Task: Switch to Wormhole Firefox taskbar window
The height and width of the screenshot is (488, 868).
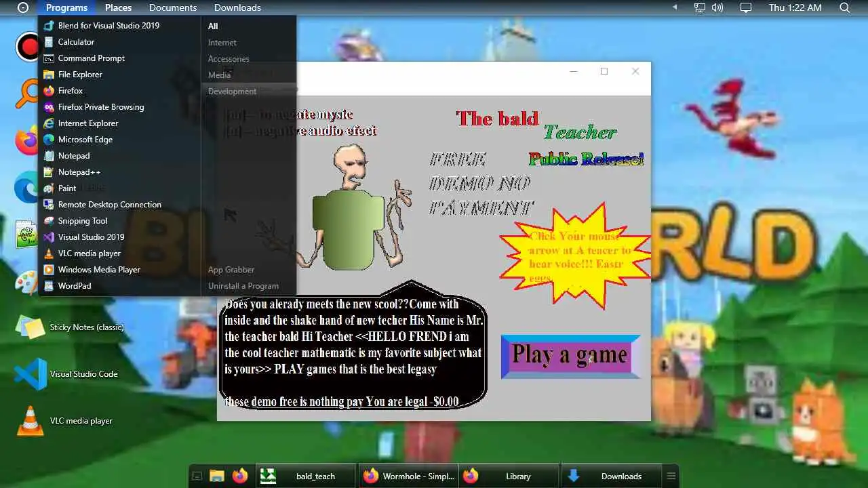Action: 408,476
